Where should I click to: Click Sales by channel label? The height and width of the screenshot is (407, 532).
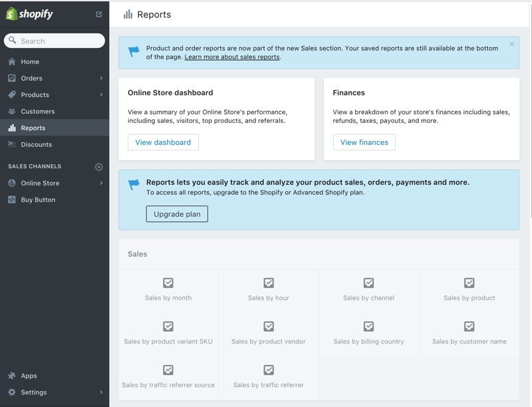pos(369,298)
